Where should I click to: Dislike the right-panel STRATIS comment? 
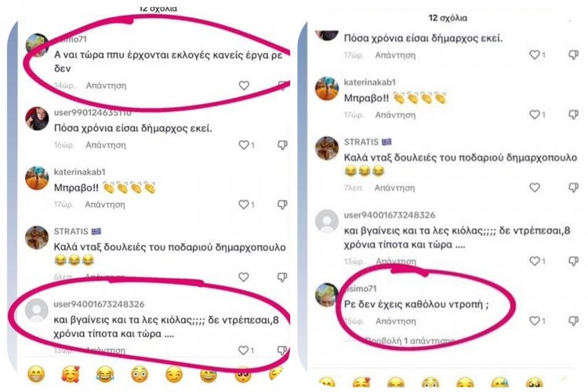573,187
